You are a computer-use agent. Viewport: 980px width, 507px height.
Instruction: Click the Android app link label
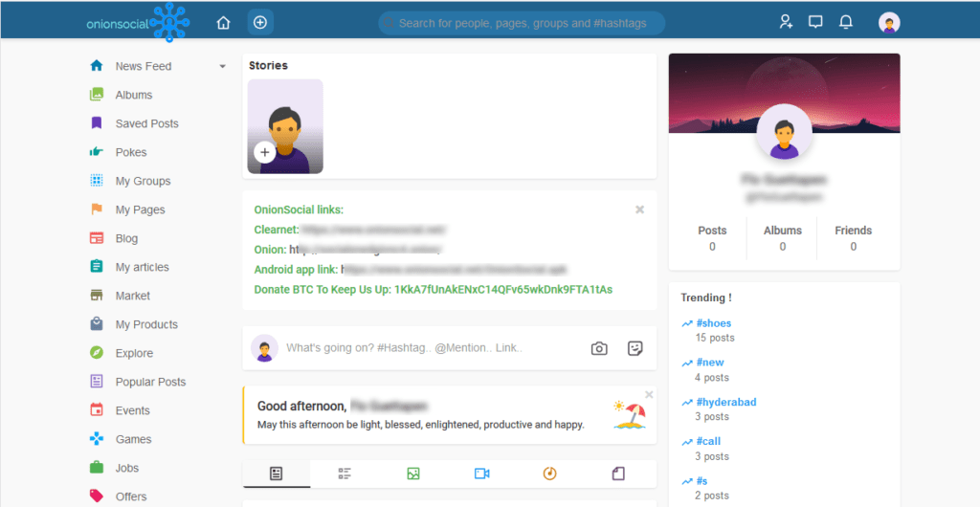click(297, 270)
